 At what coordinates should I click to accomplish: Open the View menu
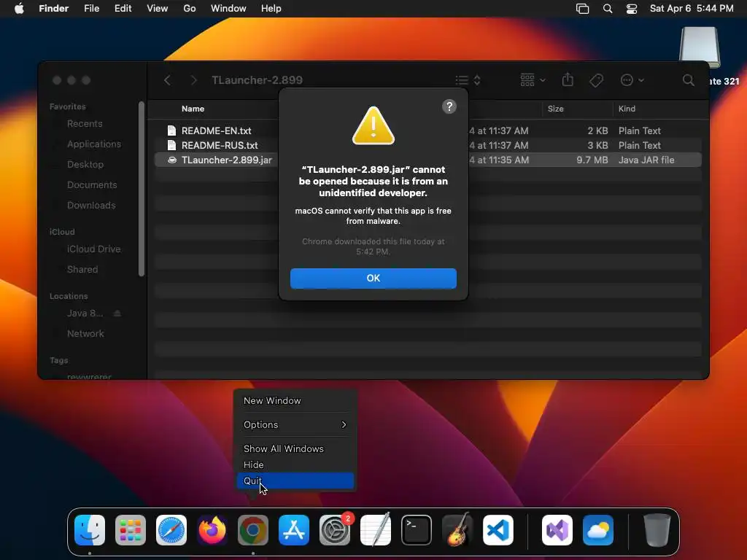tap(158, 9)
